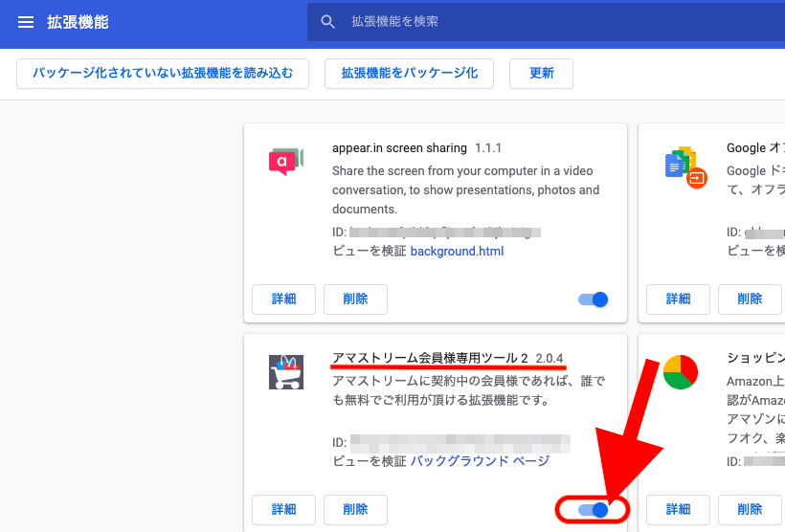Click パッケージ化されていない拡張機能を読み込む button
This screenshot has width=785, height=532.
click(x=163, y=74)
